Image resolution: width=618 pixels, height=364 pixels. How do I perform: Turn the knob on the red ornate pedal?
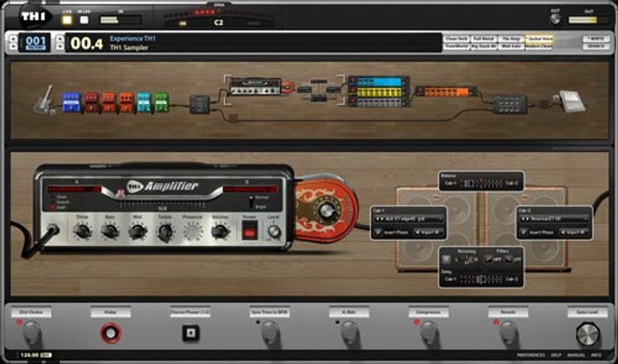tap(327, 211)
